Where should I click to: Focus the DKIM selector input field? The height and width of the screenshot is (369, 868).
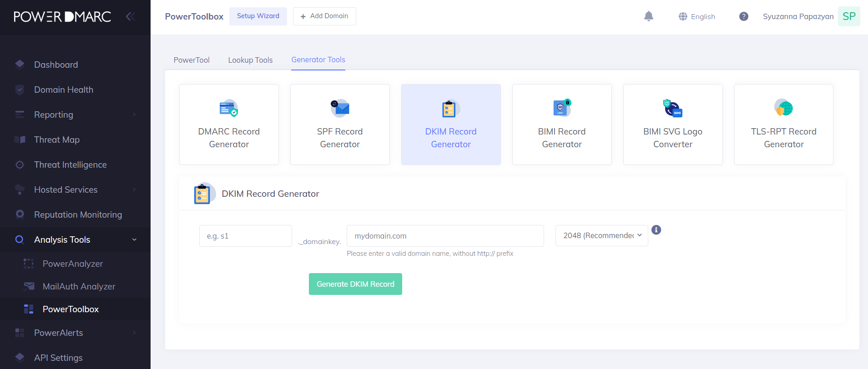click(246, 236)
